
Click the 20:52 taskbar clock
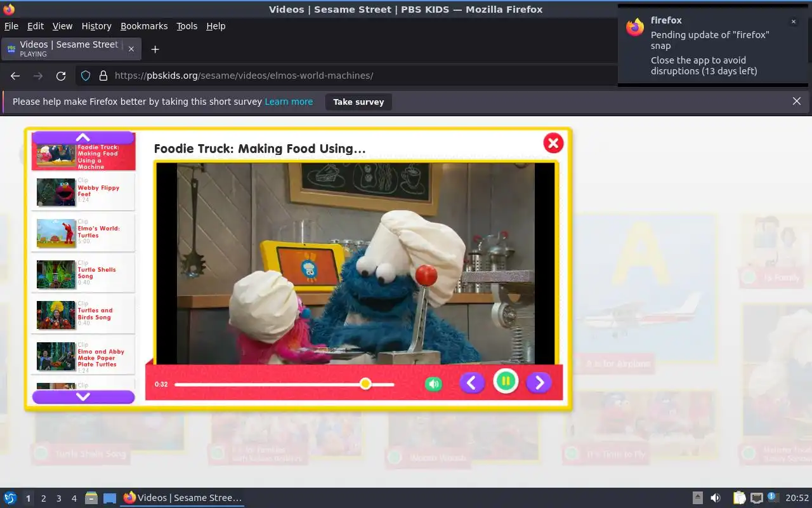pos(797,498)
